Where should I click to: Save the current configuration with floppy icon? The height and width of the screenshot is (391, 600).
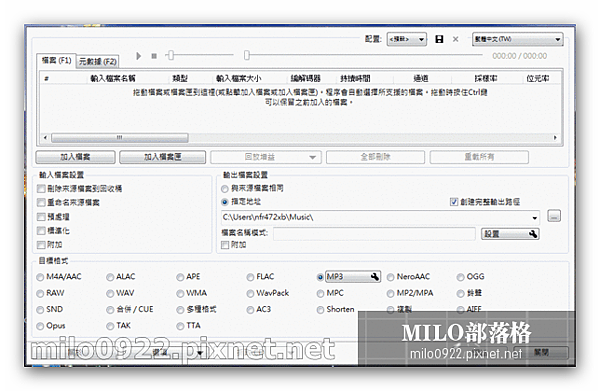coord(439,39)
